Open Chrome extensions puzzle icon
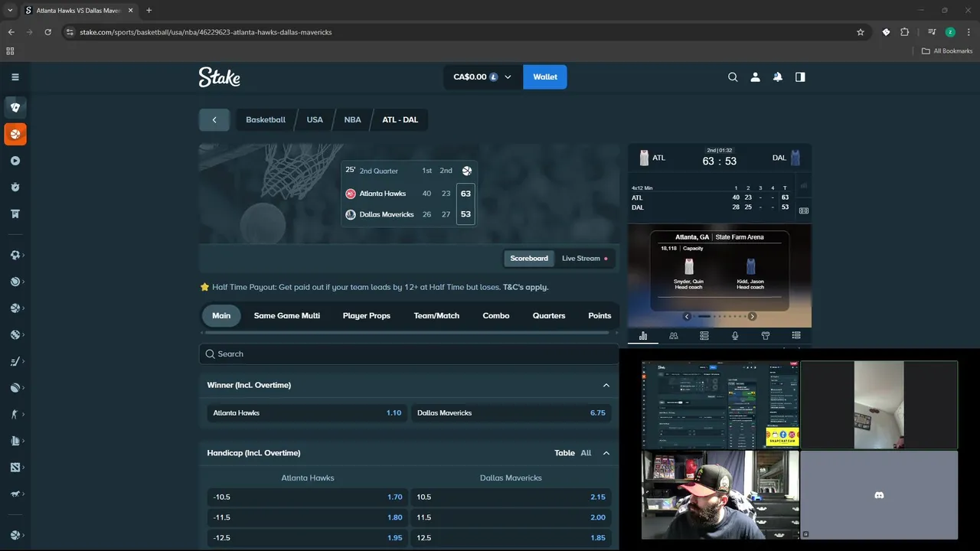 [905, 32]
